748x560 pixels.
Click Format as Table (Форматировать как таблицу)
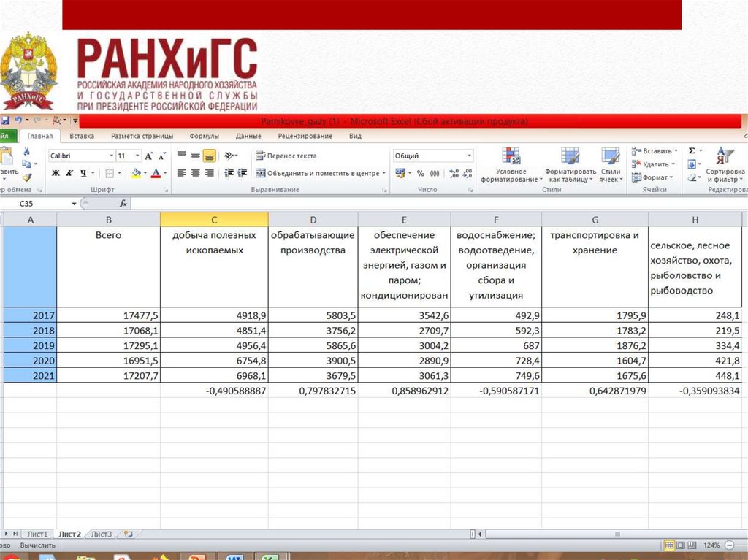point(570,166)
